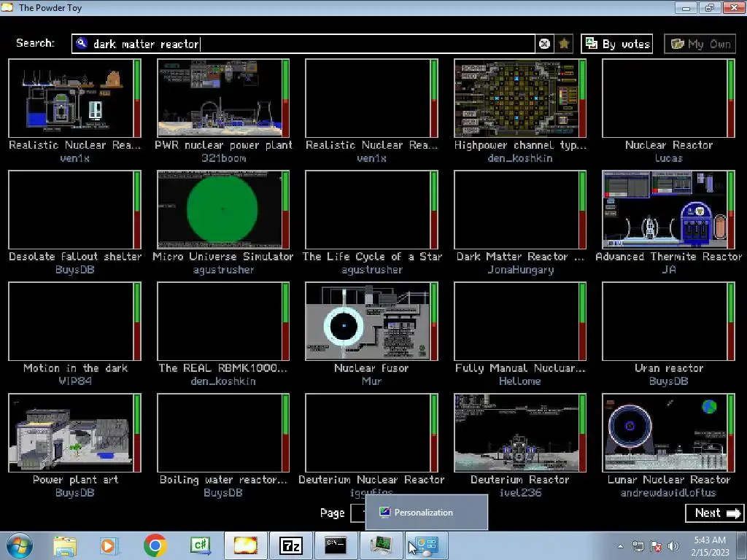The image size is (747, 560).
Task: Open Google Chrome from the taskbar
Action: (x=155, y=545)
